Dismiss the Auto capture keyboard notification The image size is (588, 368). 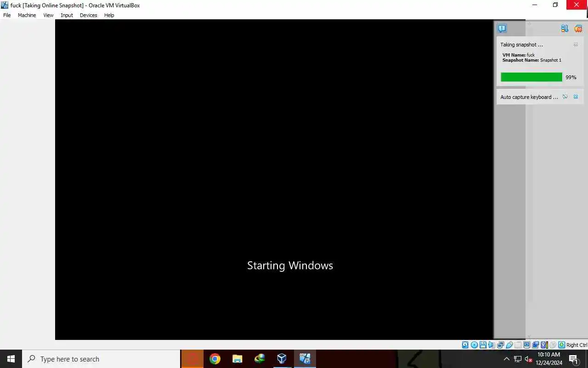(x=576, y=97)
